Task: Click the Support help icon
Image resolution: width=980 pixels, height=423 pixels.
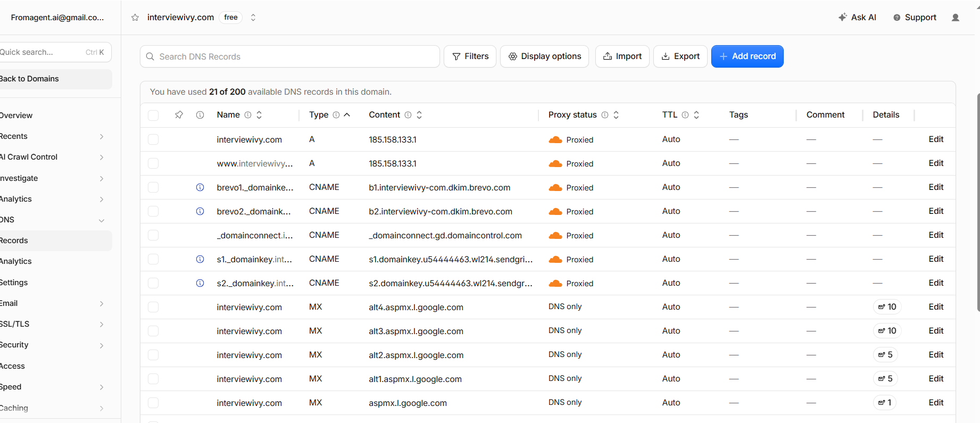Action: pos(897,18)
